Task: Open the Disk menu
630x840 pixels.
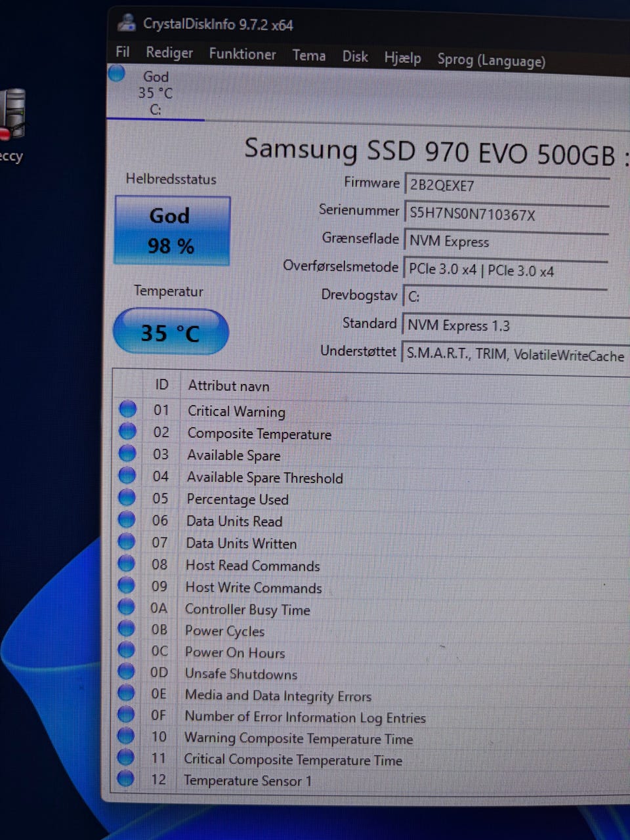Action: point(354,56)
